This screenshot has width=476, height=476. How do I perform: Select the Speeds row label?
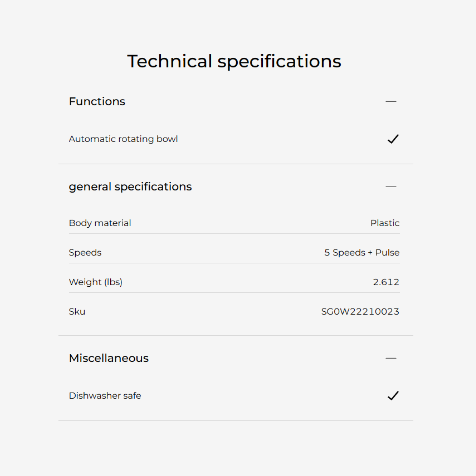click(85, 253)
